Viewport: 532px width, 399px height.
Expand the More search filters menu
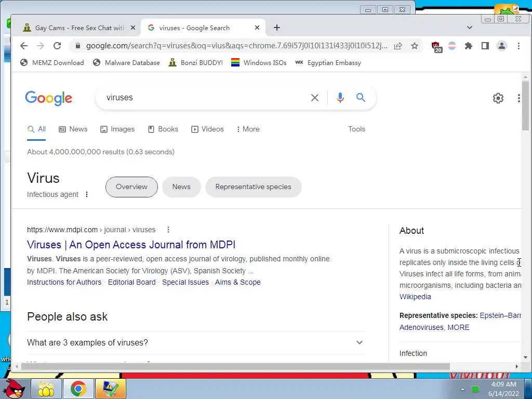(248, 129)
